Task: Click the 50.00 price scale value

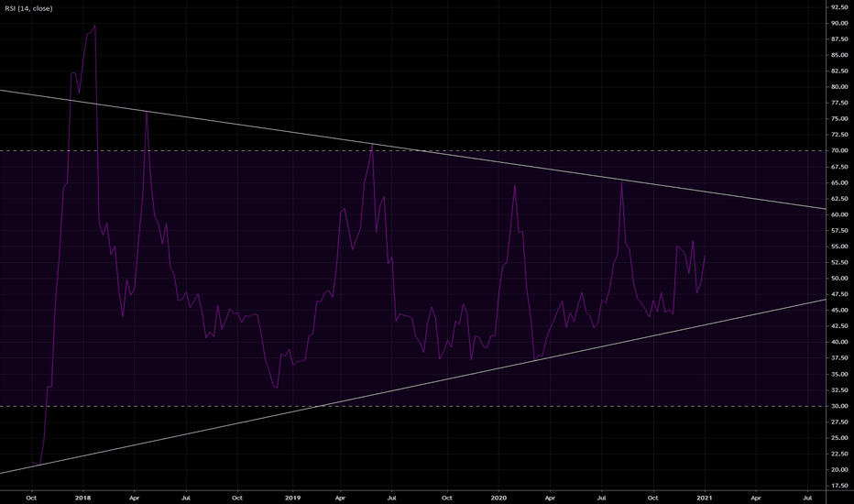Action: click(x=839, y=279)
